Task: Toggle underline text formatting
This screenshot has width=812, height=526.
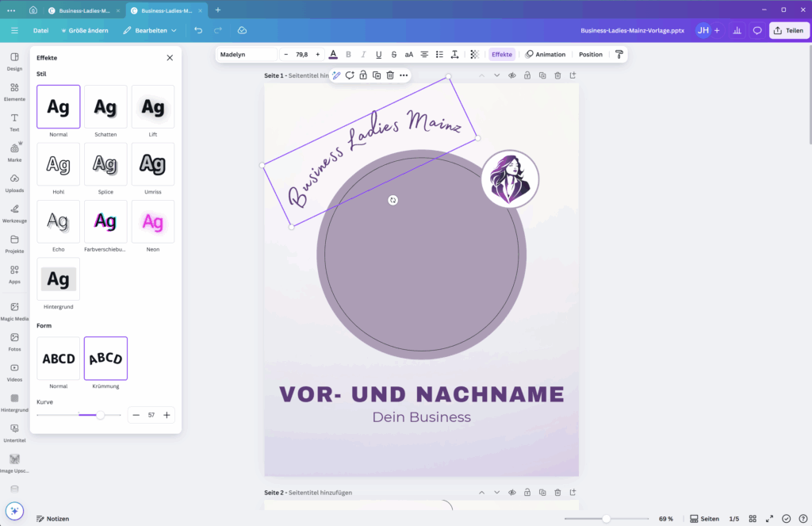Action: pyautogui.click(x=378, y=55)
